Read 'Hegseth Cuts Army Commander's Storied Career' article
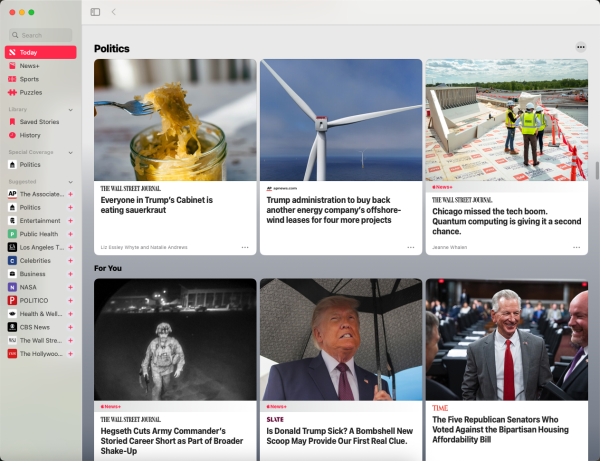600x461 pixels. 172,441
